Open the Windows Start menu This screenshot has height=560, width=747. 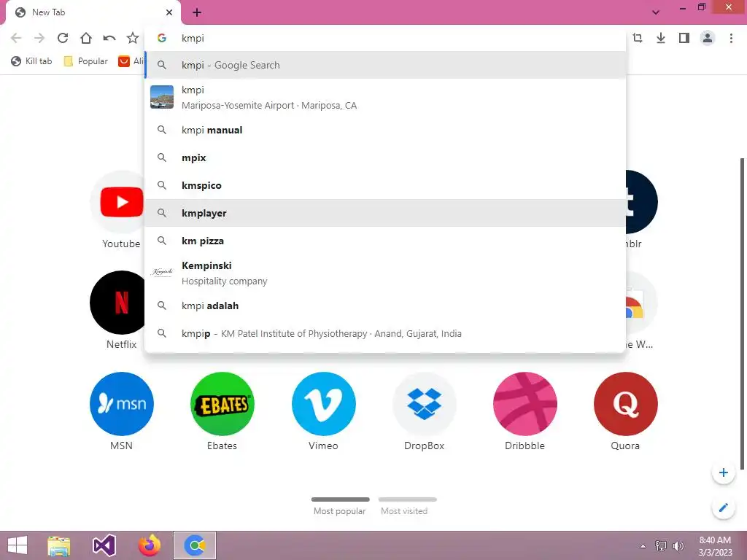coord(18,545)
